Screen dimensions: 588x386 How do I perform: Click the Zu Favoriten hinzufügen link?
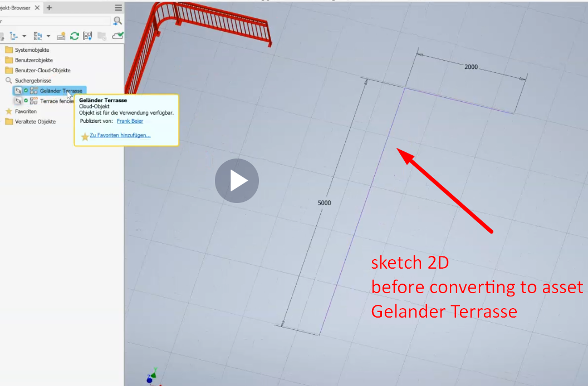(x=119, y=135)
